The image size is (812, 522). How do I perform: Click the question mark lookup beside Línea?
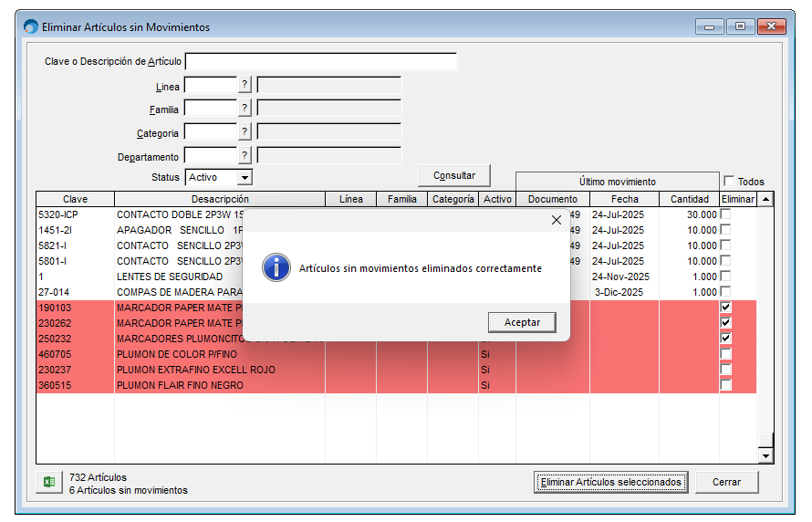pyautogui.click(x=245, y=85)
